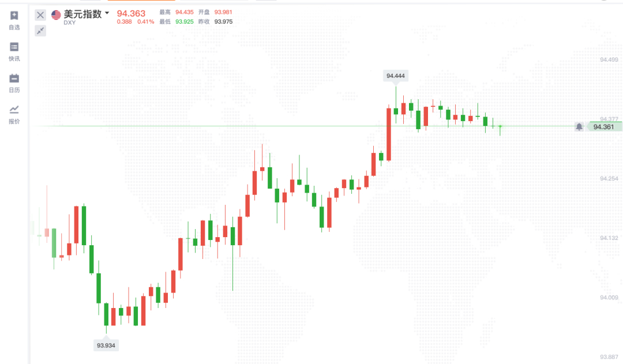Toggle the price alert bell icon

point(579,127)
